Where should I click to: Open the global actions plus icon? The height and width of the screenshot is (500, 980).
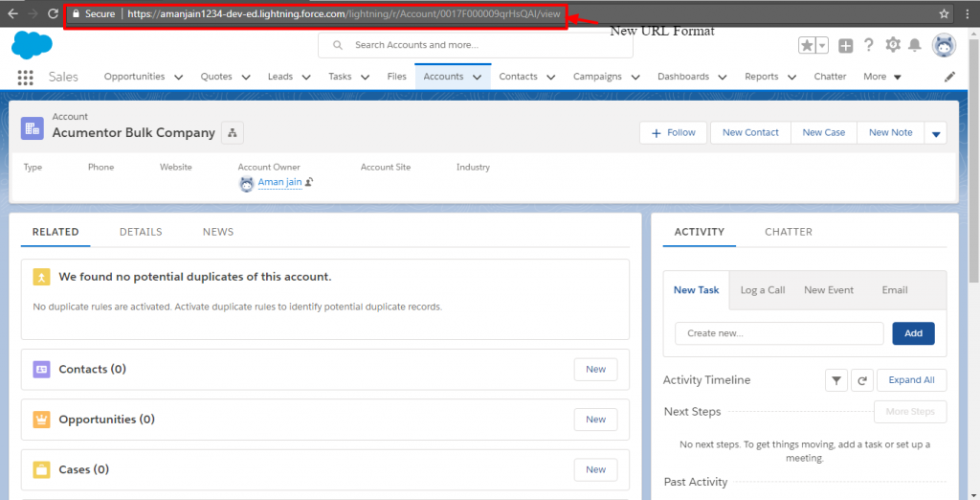point(846,45)
